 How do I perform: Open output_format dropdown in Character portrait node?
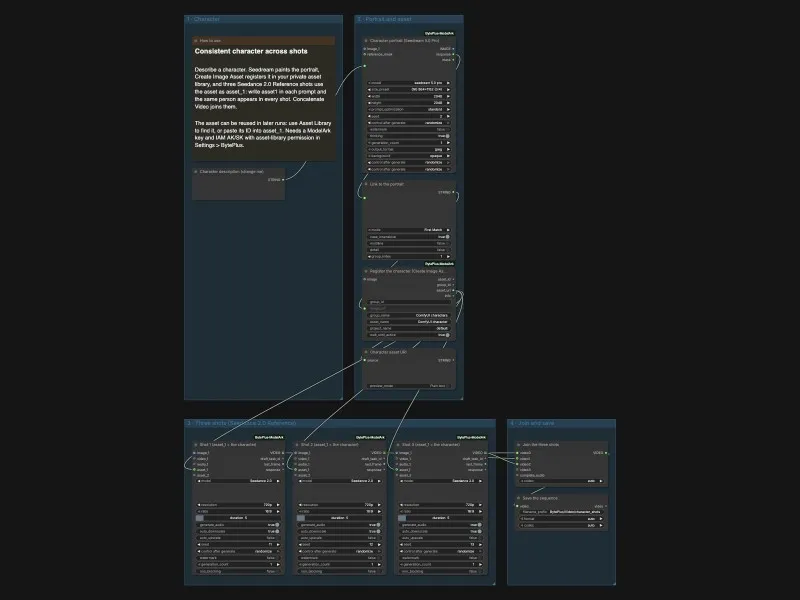[409, 149]
